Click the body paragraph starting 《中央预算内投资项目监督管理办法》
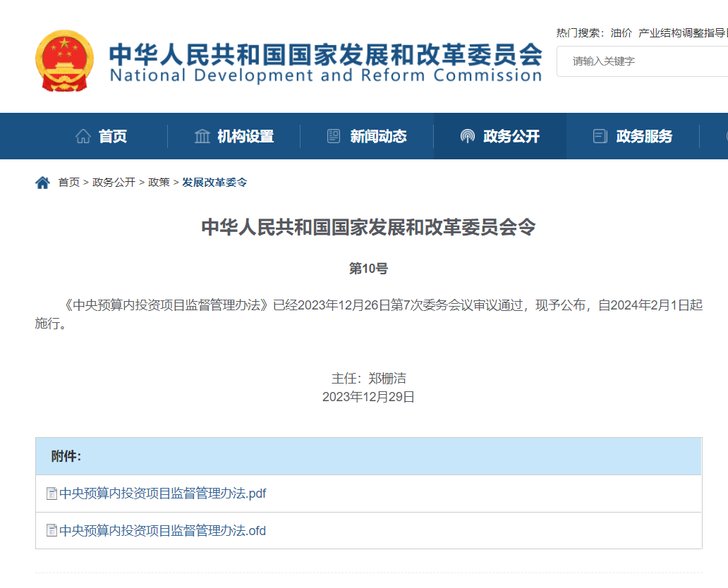 [x=369, y=314]
